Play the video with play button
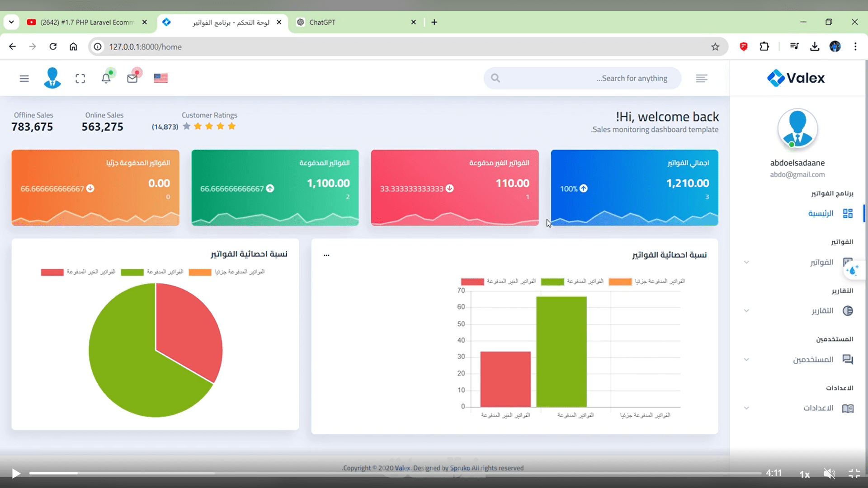Screen dimensions: 868x488 click(16, 473)
